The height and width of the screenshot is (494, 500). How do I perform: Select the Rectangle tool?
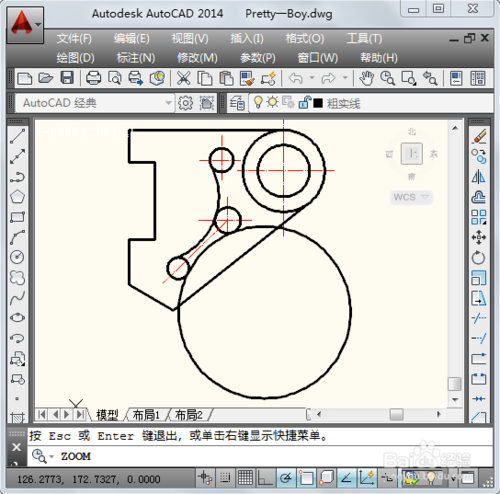17,217
